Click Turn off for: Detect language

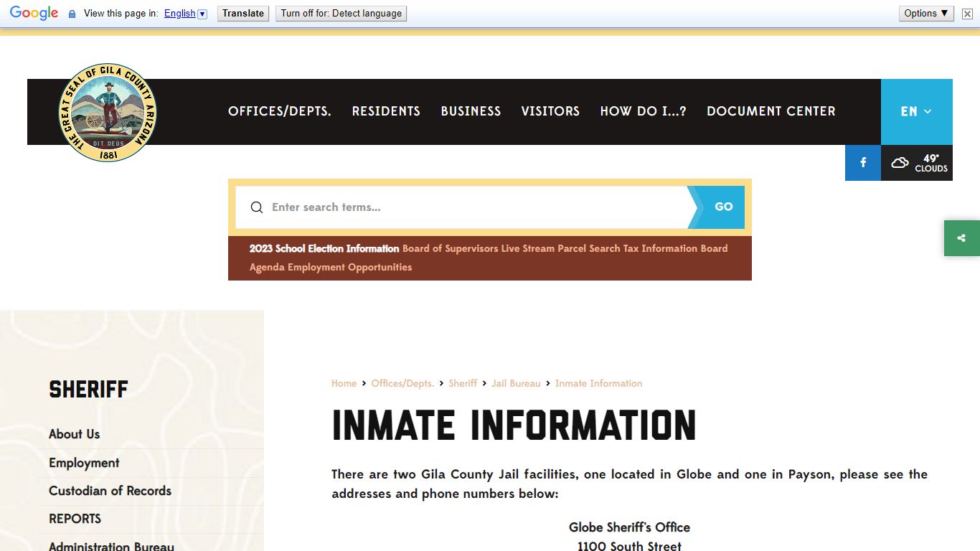coord(341,14)
